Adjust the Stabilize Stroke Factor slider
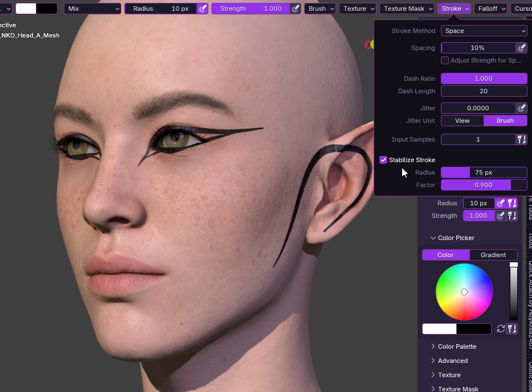Image resolution: width=532 pixels, height=392 pixels. (484, 185)
